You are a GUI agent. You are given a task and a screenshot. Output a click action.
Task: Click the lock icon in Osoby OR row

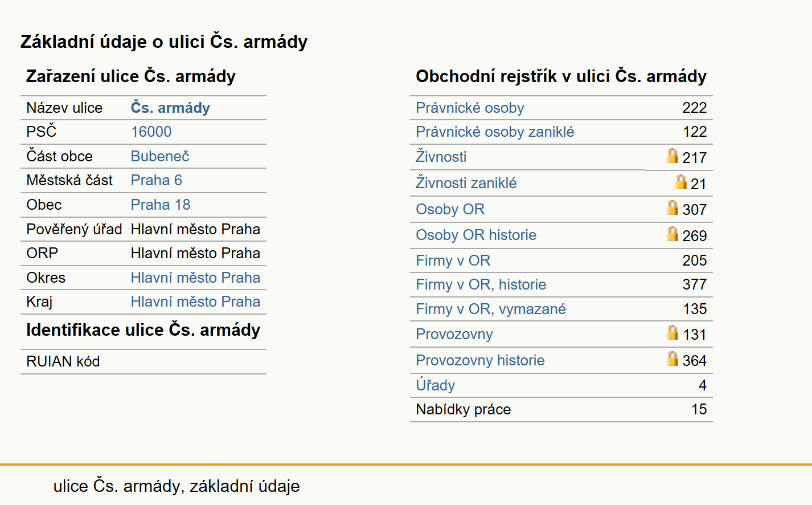(672, 207)
